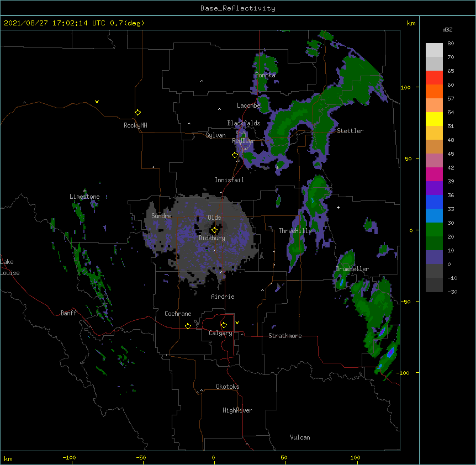476x465 pixels.
Task: Select the dark green 10-20 dBZ legend band
Action: point(434,244)
